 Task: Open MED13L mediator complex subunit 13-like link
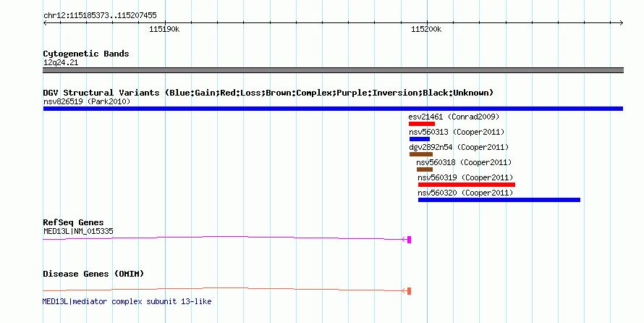click(127, 301)
